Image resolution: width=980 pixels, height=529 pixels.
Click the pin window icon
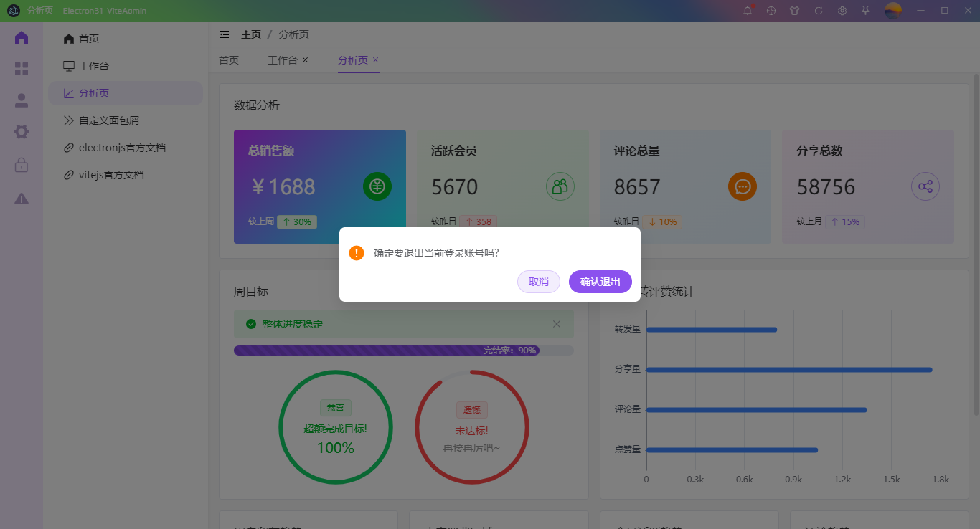[x=866, y=11]
